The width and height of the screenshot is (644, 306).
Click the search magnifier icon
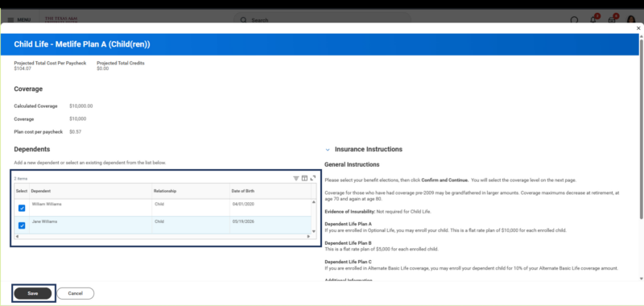click(244, 19)
